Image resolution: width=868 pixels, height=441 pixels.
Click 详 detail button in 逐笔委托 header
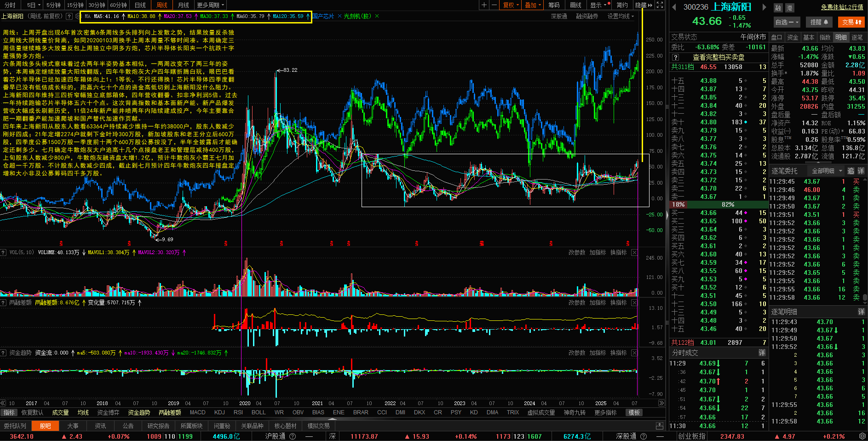pyautogui.click(x=861, y=171)
